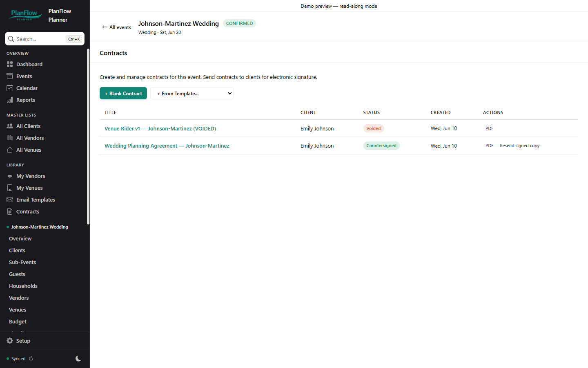Viewport: 588px width, 368px height.
Task: Click the Setup gear icon
Action: pos(10,341)
